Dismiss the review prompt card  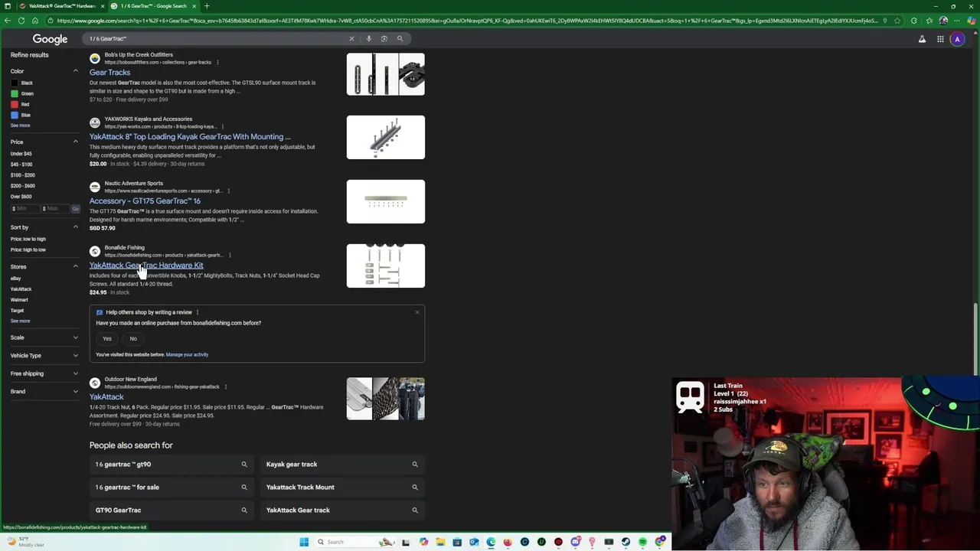417,312
